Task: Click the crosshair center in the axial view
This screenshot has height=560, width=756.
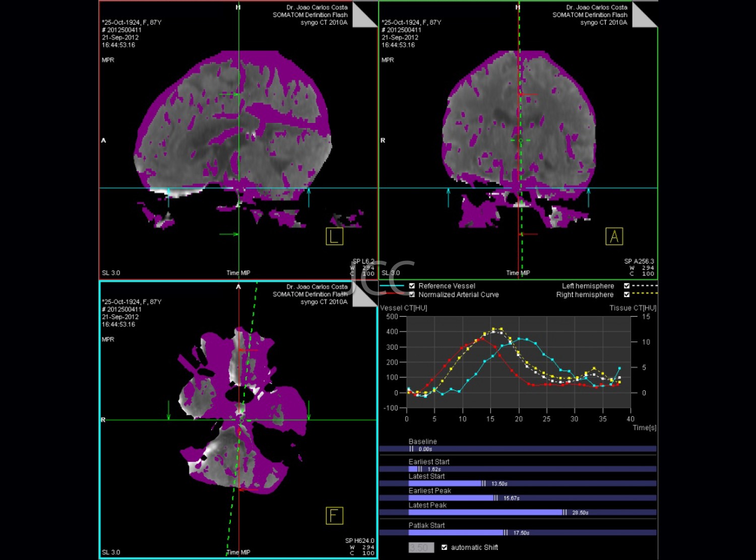Action: point(241,419)
